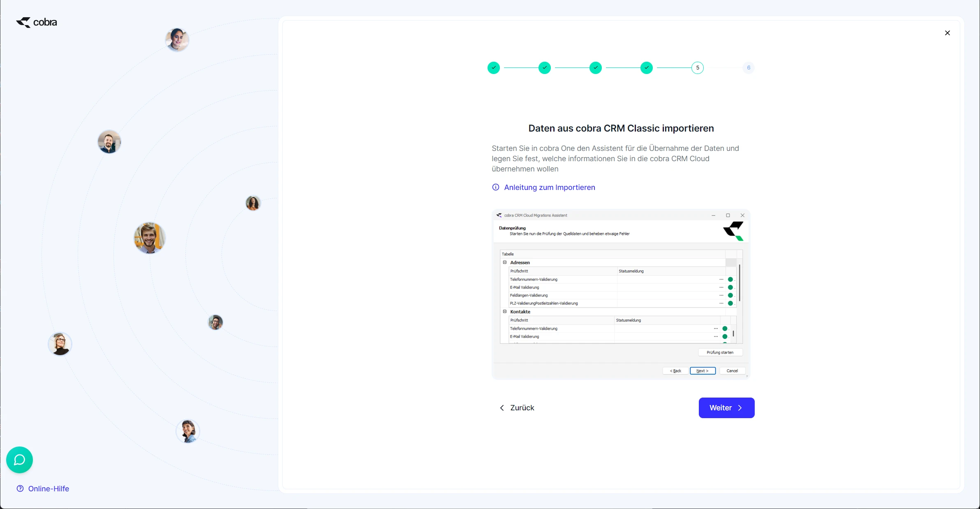Click the checkmark icon on the first completed step
This screenshot has height=509, width=980.
point(493,67)
